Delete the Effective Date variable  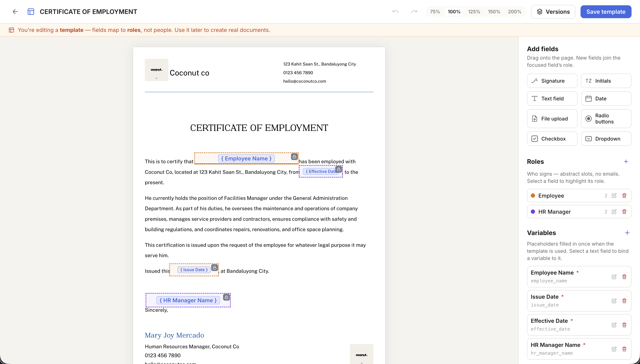tap(624, 325)
